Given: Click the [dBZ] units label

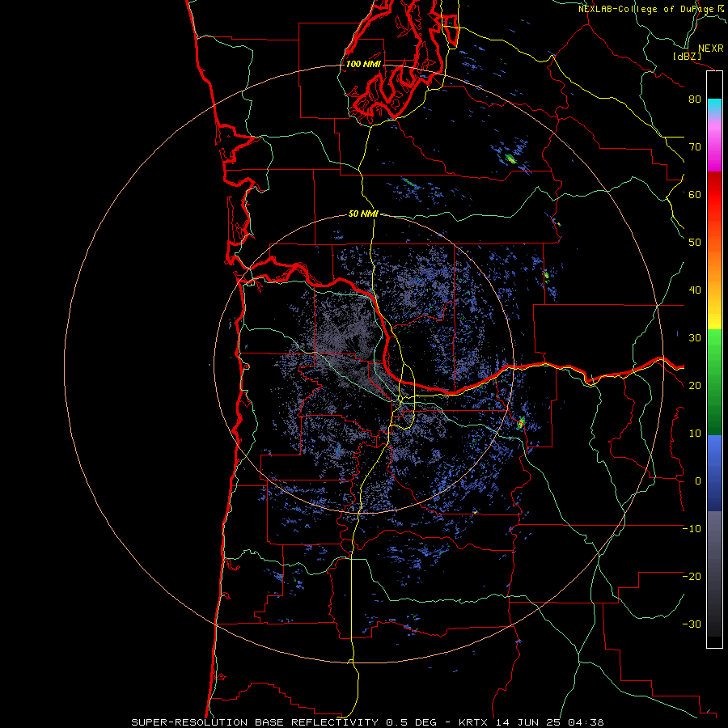Looking at the screenshot, I should click(x=687, y=56).
